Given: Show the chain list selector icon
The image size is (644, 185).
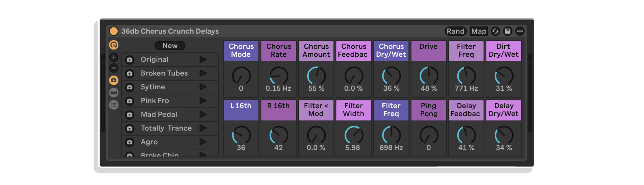Looking at the screenshot, I should [x=114, y=93].
